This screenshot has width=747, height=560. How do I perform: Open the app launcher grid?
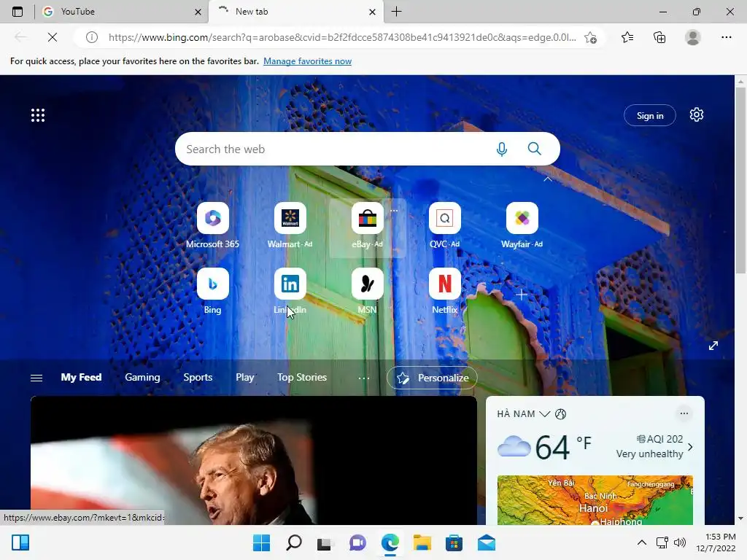point(38,114)
